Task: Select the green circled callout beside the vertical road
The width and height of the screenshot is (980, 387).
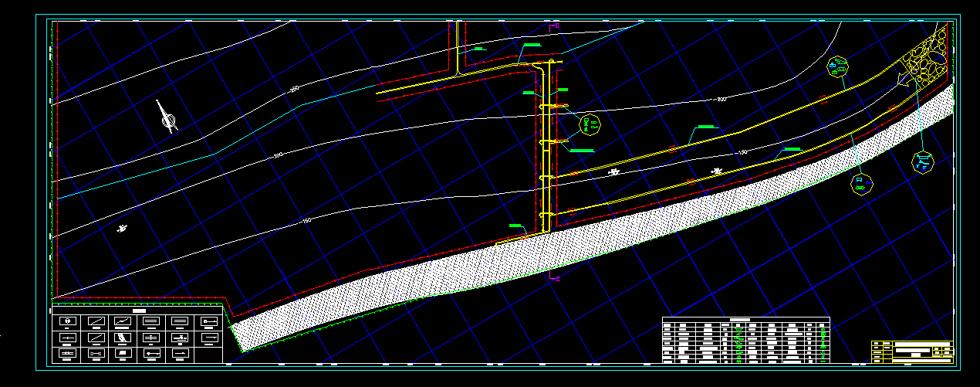Action: point(590,123)
